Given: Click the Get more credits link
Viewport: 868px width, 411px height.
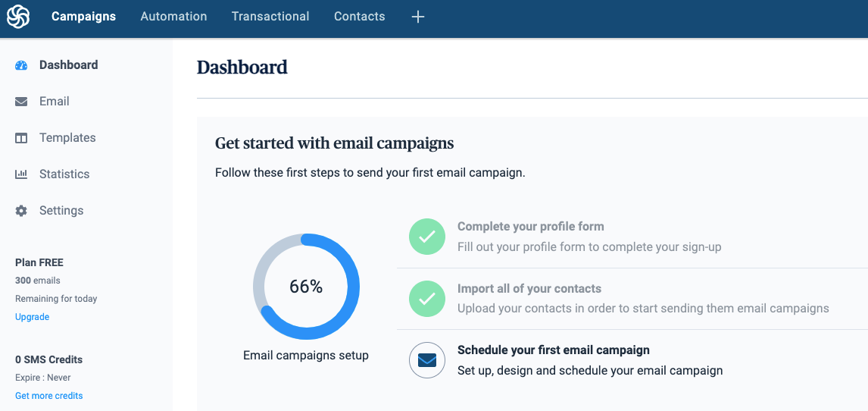Looking at the screenshot, I should click(x=49, y=396).
